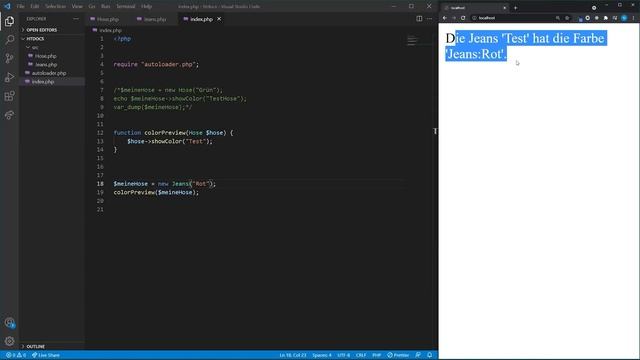
Task: Open the Live Share view in activity bar
Action: (9, 115)
